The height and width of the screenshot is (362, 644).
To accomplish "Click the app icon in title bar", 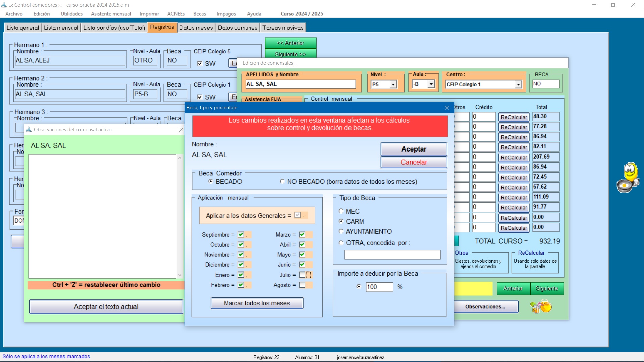I will point(4,5).
